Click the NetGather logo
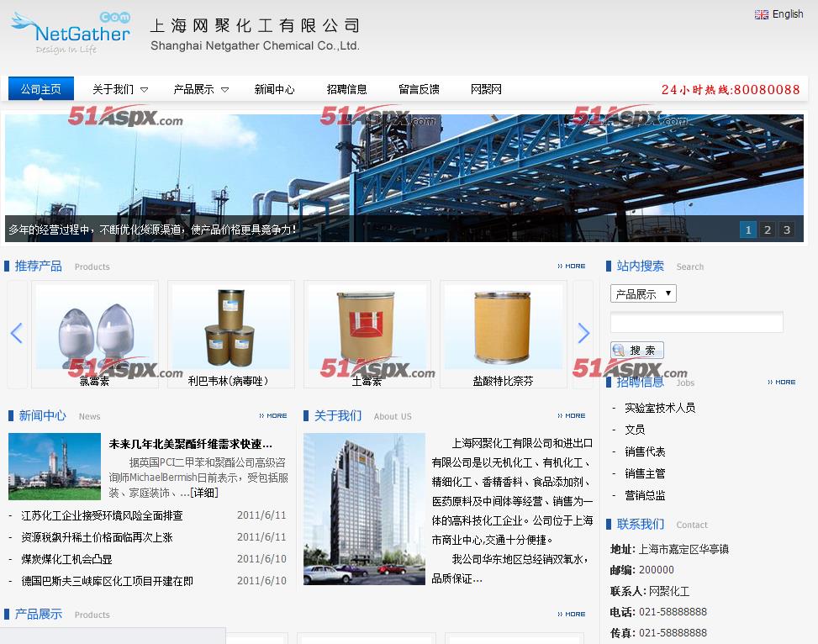The height and width of the screenshot is (644, 818). 71,34
